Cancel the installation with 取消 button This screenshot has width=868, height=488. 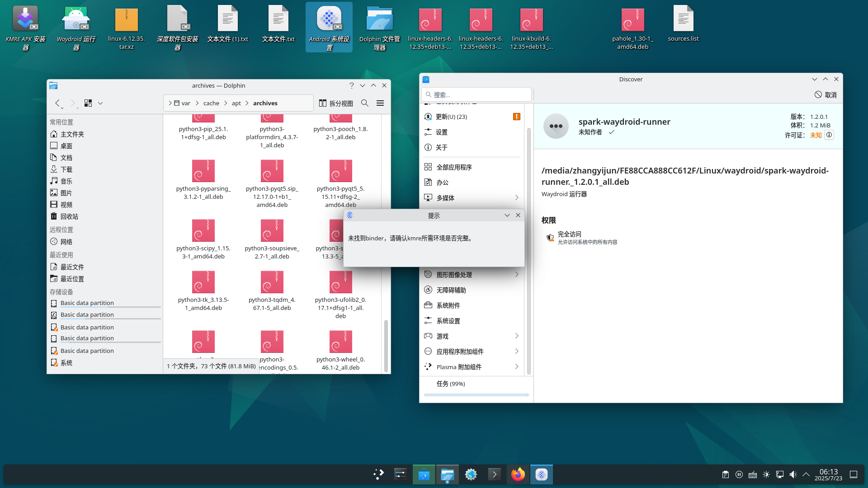click(826, 94)
